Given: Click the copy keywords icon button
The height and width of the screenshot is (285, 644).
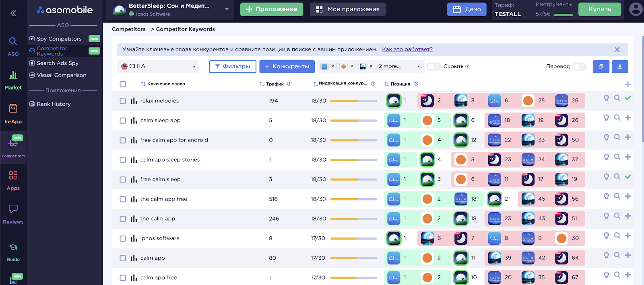Looking at the screenshot, I should tap(601, 67).
